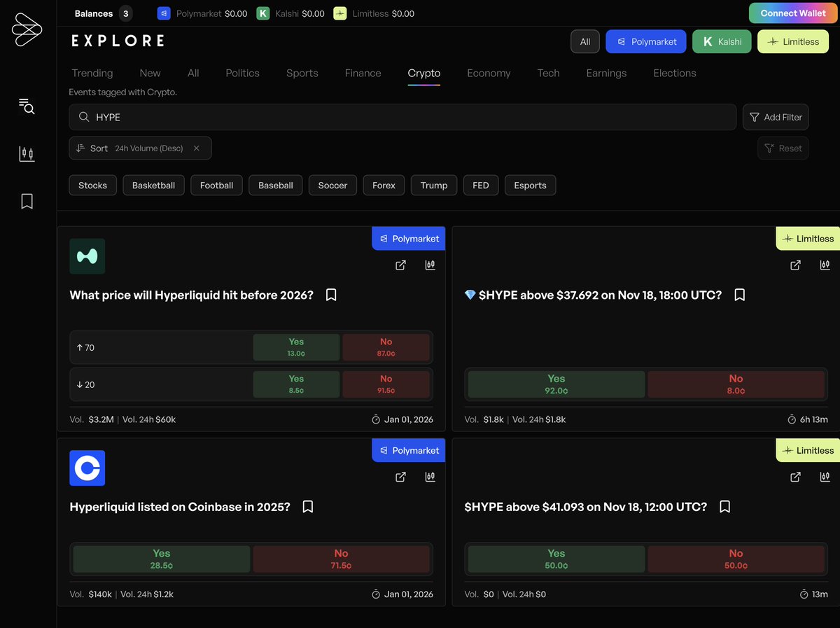
Task: Remove the 24h Volume sort with X
Action: pos(197,148)
